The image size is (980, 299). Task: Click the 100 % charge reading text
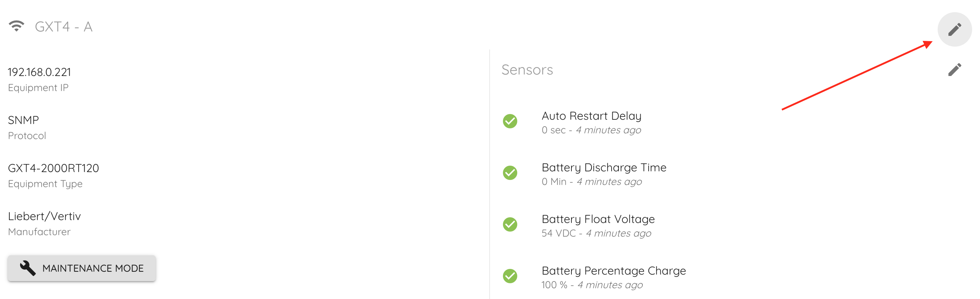[x=554, y=285]
